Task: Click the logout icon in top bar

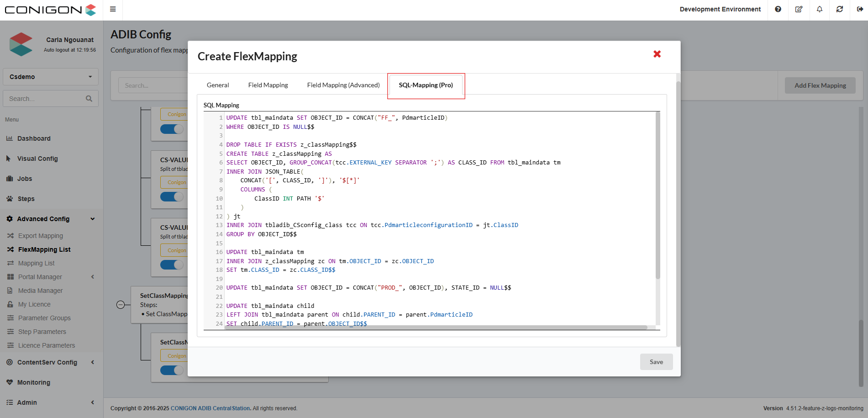Action: pyautogui.click(x=860, y=9)
